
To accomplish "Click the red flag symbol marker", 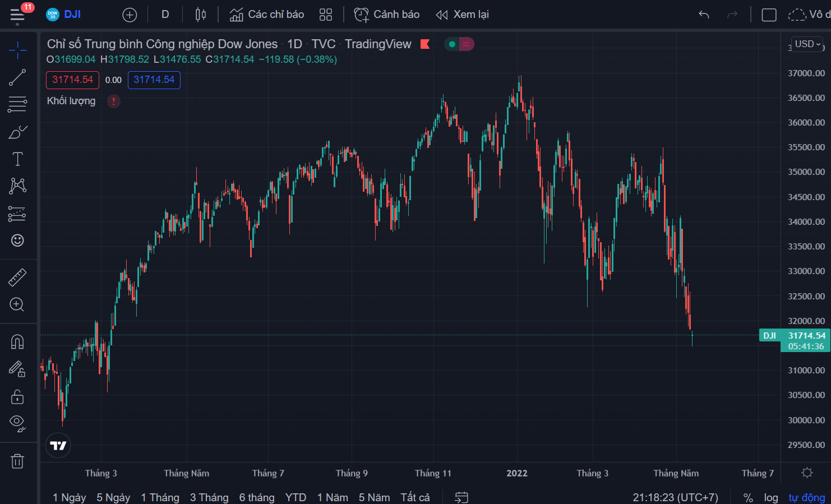I will (425, 44).
